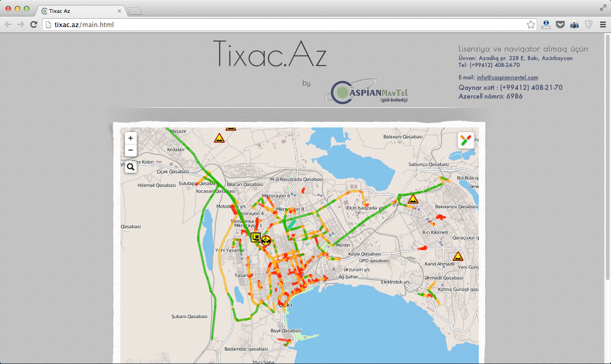Save page with the Pocket extension icon
Screen dimensions: 611x364
point(560,25)
